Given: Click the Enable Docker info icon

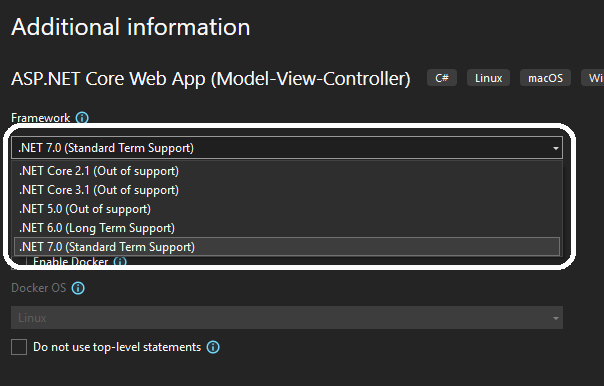Looking at the screenshot, I should [120, 262].
